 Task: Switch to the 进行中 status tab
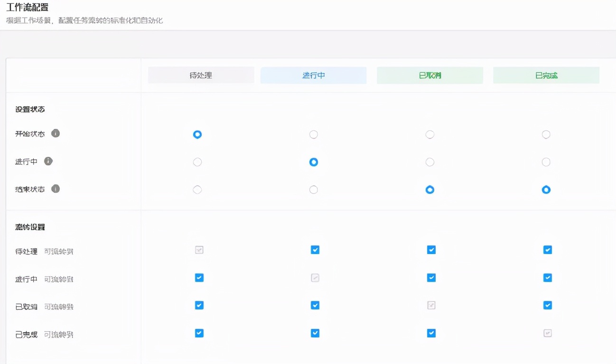[x=313, y=75]
